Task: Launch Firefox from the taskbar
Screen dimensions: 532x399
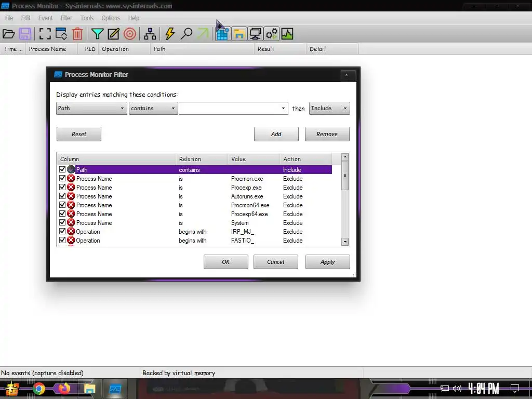Action: pos(64,389)
